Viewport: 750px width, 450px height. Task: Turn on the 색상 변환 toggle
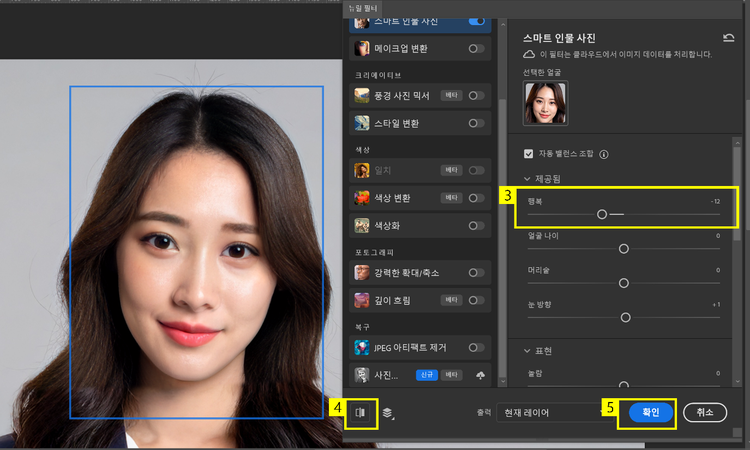coord(476,198)
